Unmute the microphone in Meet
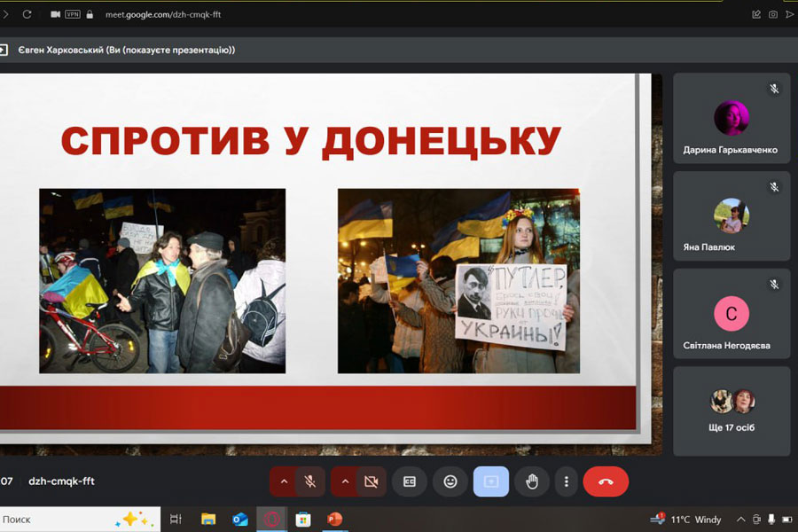The width and height of the screenshot is (798, 532). (x=310, y=481)
